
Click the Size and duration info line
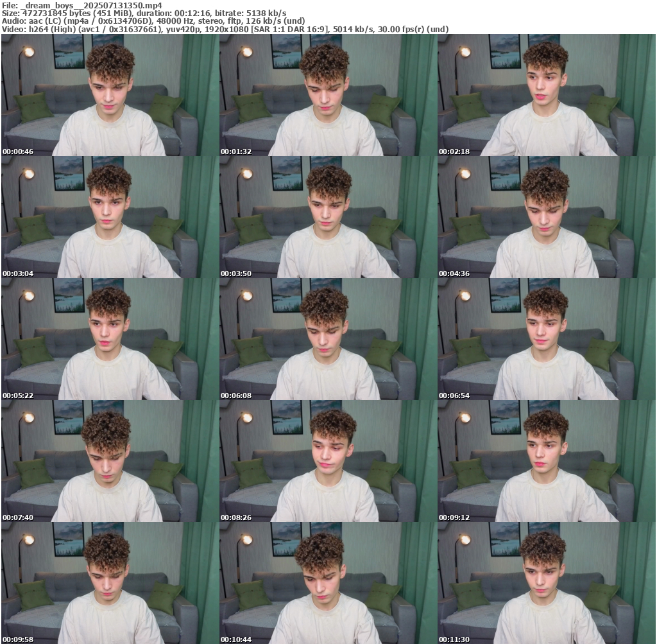(x=144, y=13)
